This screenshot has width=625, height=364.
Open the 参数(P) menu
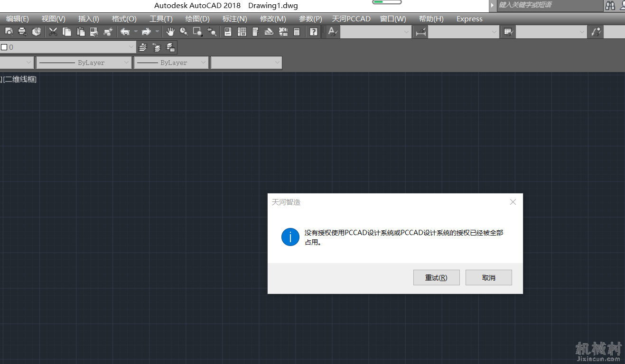tap(310, 19)
